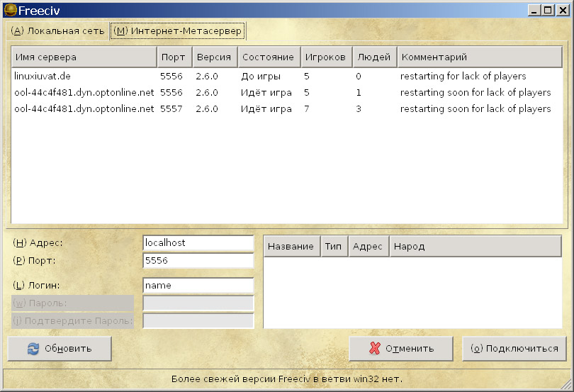Select the Интернет-Метасервер tab
574x392 pixels.
(x=178, y=31)
